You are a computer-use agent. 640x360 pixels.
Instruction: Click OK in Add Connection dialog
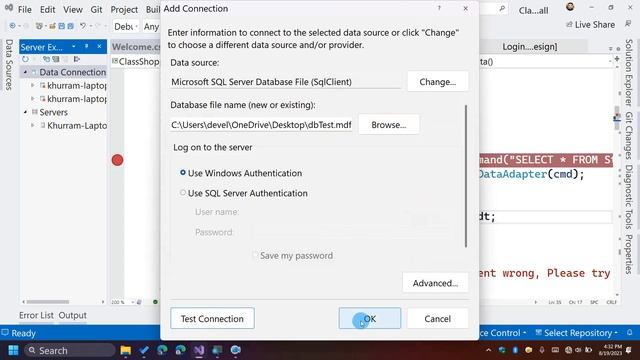coord(370,318)
